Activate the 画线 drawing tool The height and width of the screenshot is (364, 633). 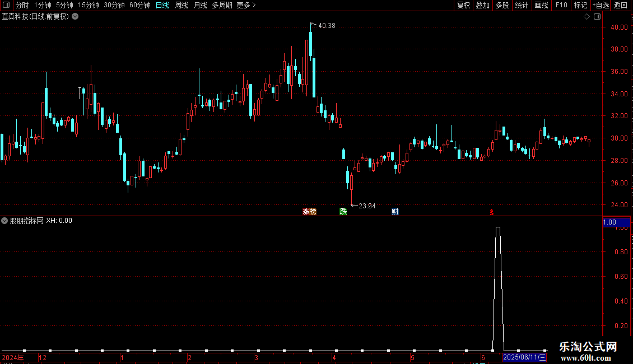point(541,5)
